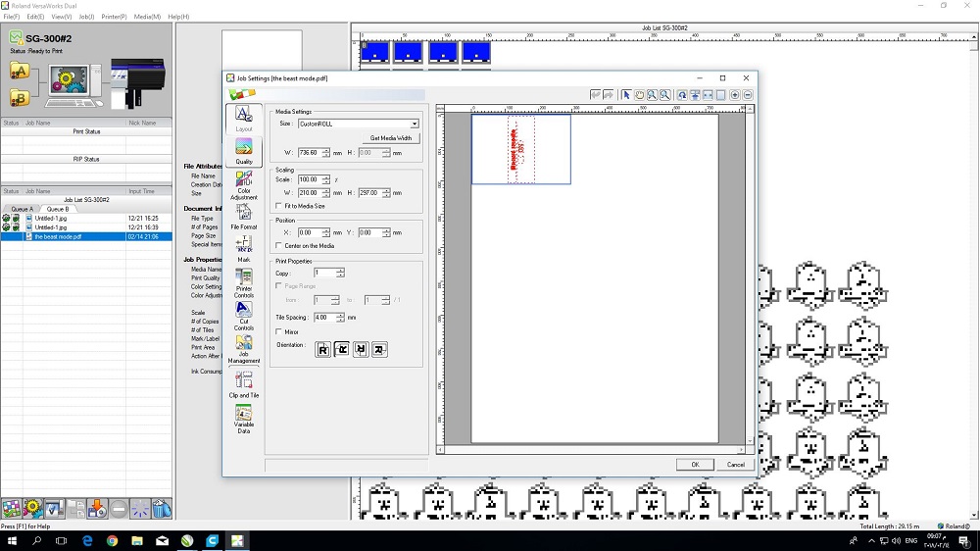Image resolution: width=980 pixels, height=551 pixels.
Task: Enable Center on the Media checkbox
Action: (278, 246)
